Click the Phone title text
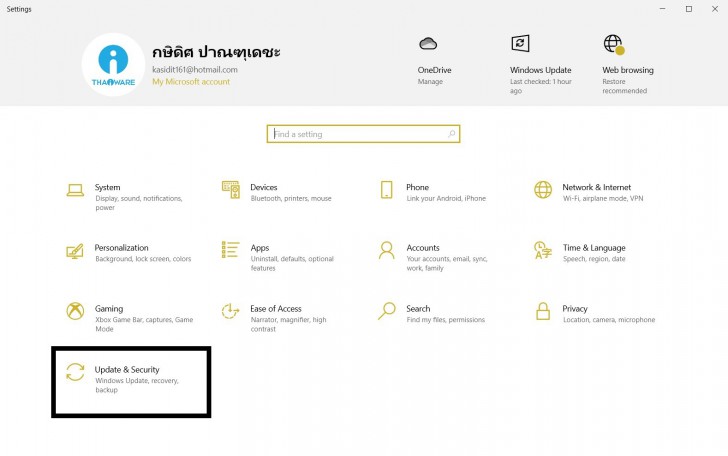The height and width of the screenshot is (456, 728). [x=417, y=187]
